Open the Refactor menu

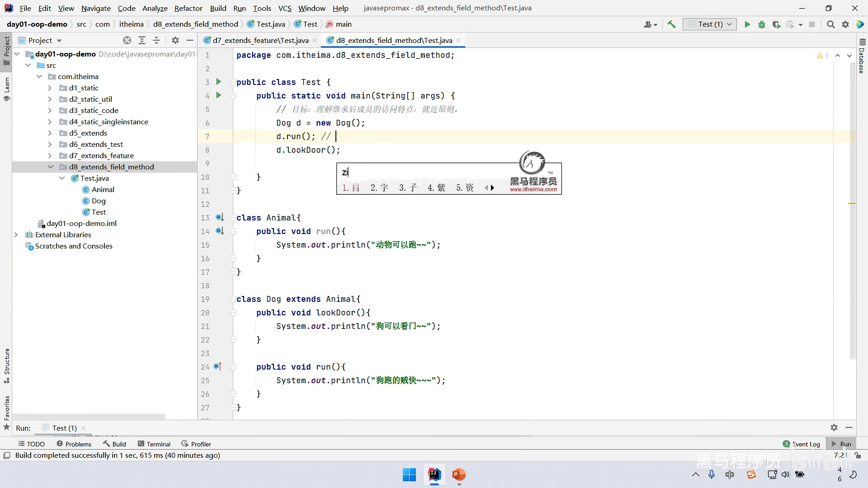click(x=188, y=8)
